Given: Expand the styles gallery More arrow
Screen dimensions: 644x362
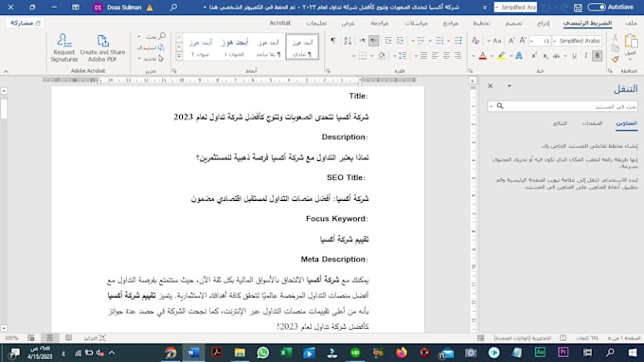Looking at the screenshot, I should coord(179,56).
